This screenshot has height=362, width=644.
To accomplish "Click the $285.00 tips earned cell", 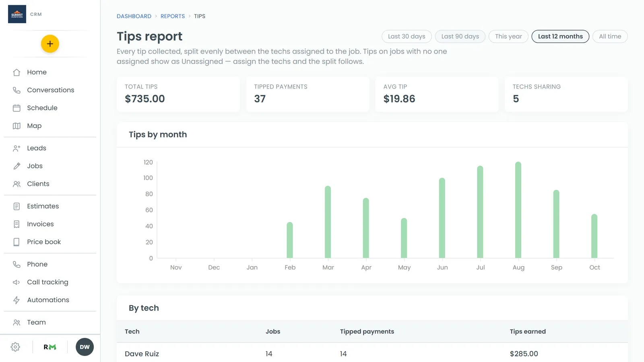I will (x=524, y=354).
